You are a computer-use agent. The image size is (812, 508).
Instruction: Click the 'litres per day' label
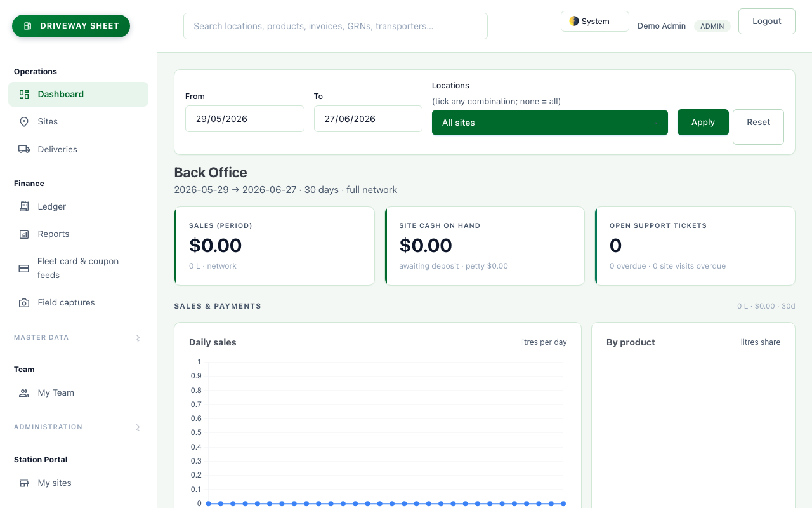click(x=544, y=342)
